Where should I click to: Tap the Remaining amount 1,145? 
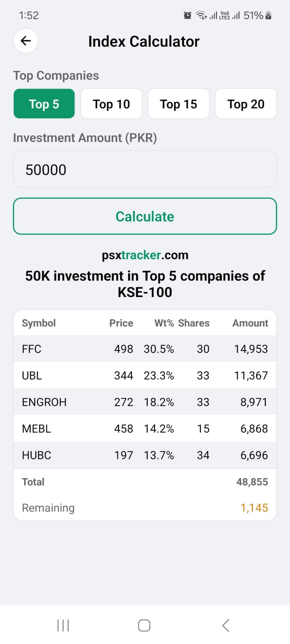click(254, 508)
